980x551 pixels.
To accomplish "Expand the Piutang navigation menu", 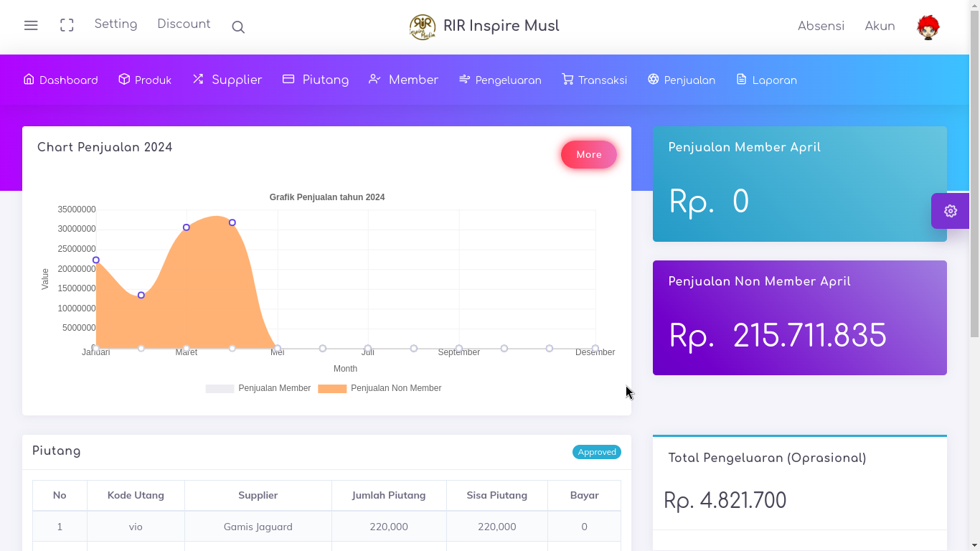I will tap(316, 80).
